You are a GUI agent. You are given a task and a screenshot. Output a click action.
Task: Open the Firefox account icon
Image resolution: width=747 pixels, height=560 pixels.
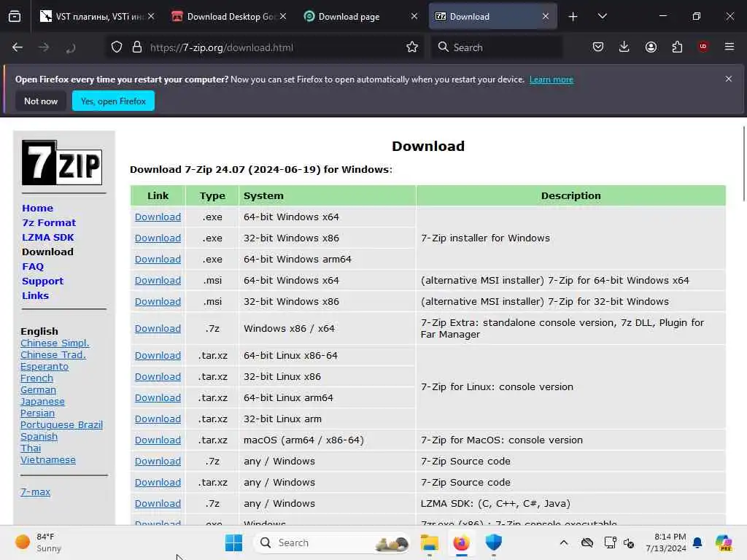pos(651,47)
